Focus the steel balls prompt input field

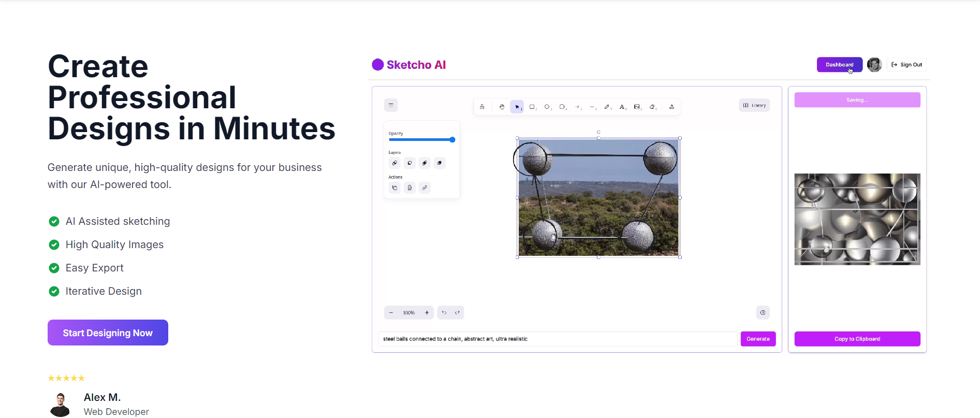coord(558,339)
